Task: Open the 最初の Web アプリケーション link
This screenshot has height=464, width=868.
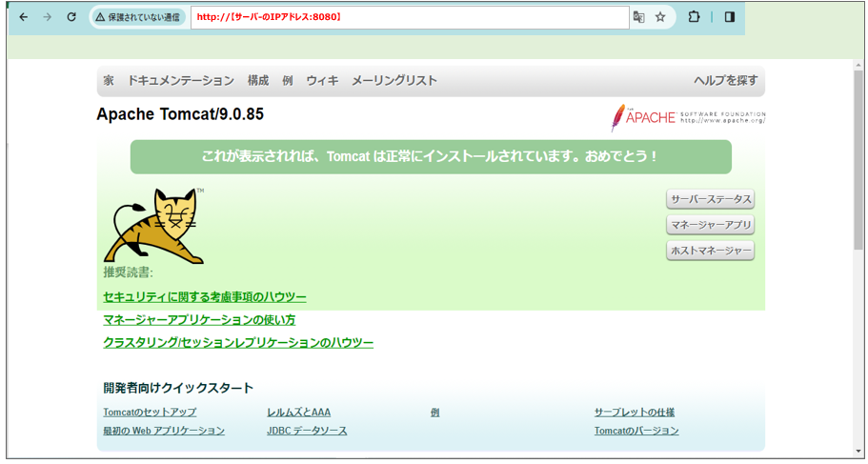Action: [x=164, y=431]
